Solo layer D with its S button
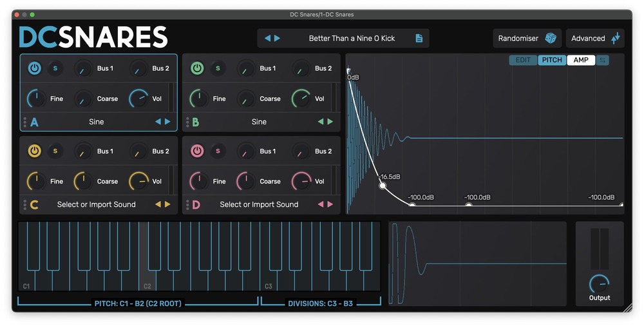Screen dimensions: 644x326 [x=218, y=151]
